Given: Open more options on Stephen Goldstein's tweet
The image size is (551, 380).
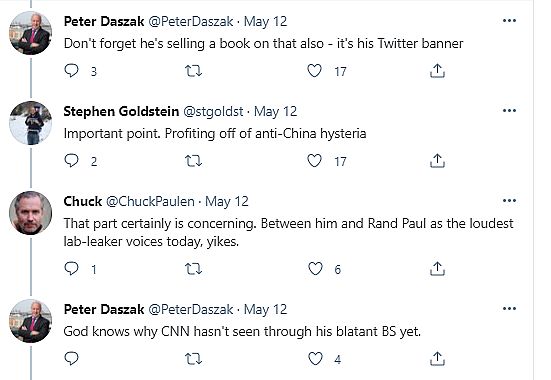Looking at the screenshot, I should coord(509,111).
